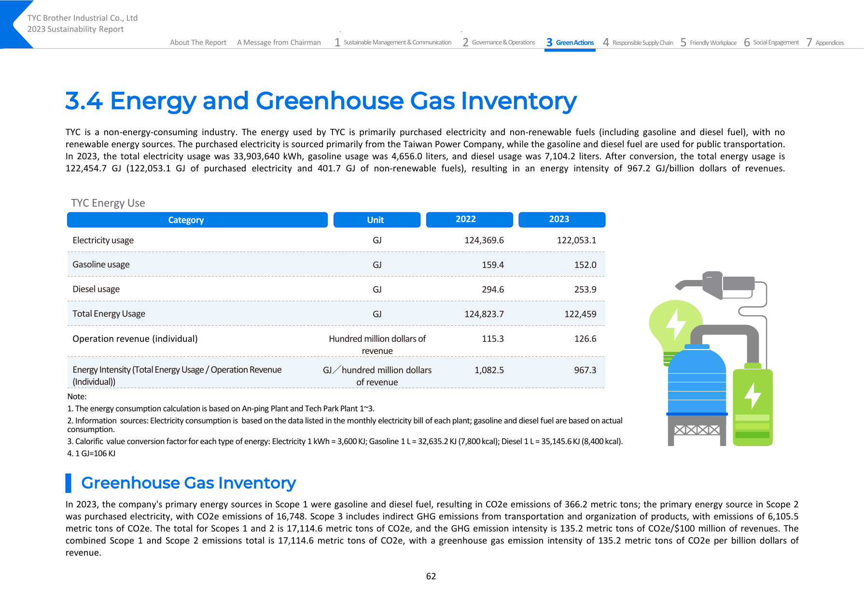The image size is (864, 616).
Task: Open the About The Report section
Action: tap(198, 42)
